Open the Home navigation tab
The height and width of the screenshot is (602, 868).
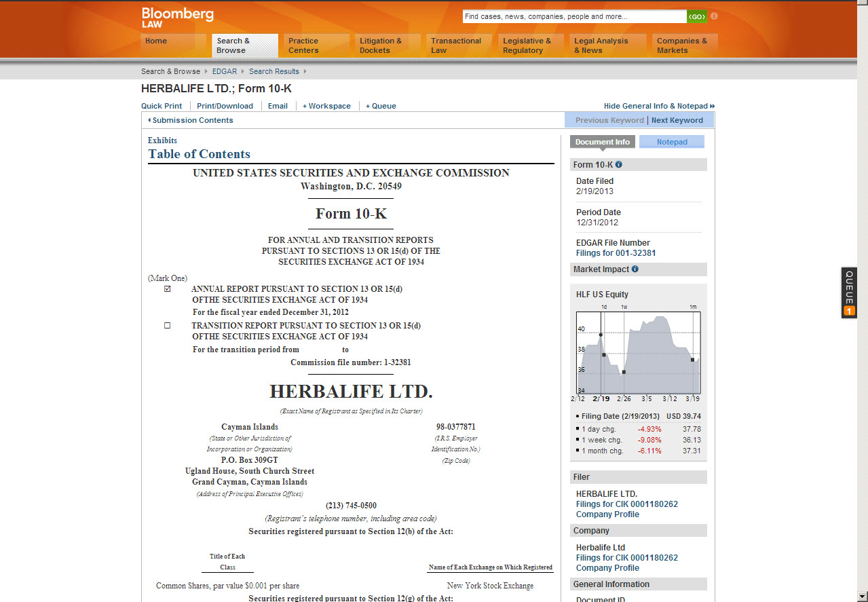[x=173, y=45]
